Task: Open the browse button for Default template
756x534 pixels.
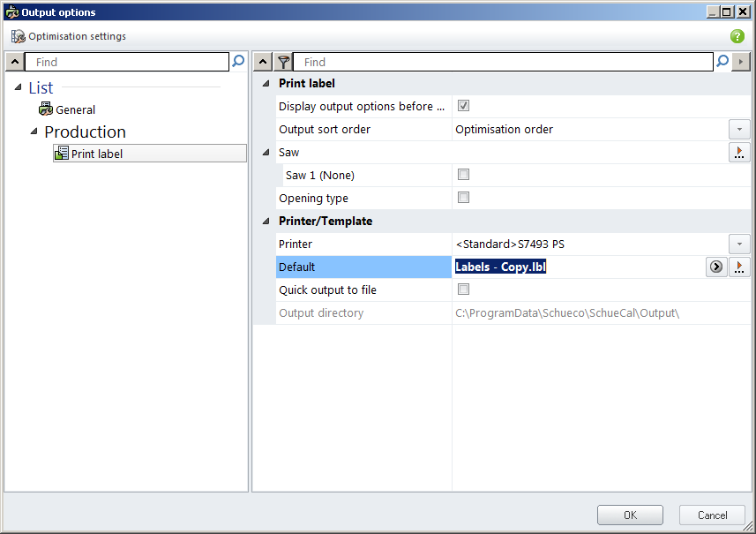Action: coord(739,267)
